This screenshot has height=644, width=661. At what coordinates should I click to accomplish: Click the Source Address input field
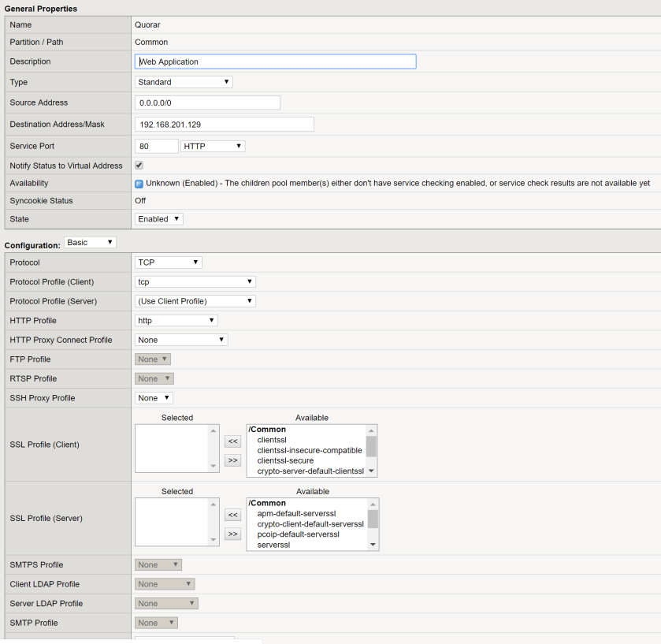[x=207, y=102]
